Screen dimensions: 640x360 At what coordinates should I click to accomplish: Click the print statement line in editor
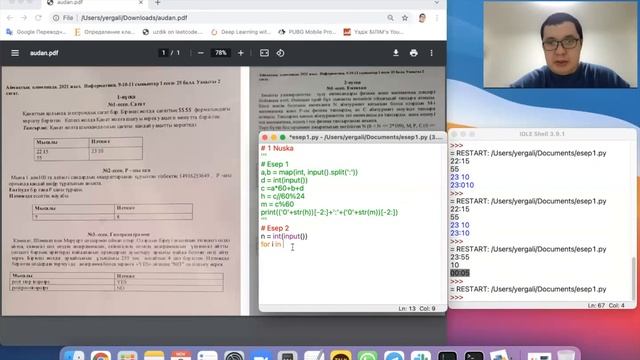[x=329, y=212]
